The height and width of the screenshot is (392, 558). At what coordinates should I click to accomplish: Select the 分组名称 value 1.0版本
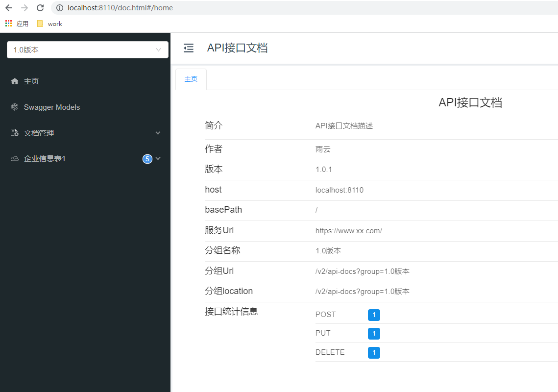(x=328, y=251)
